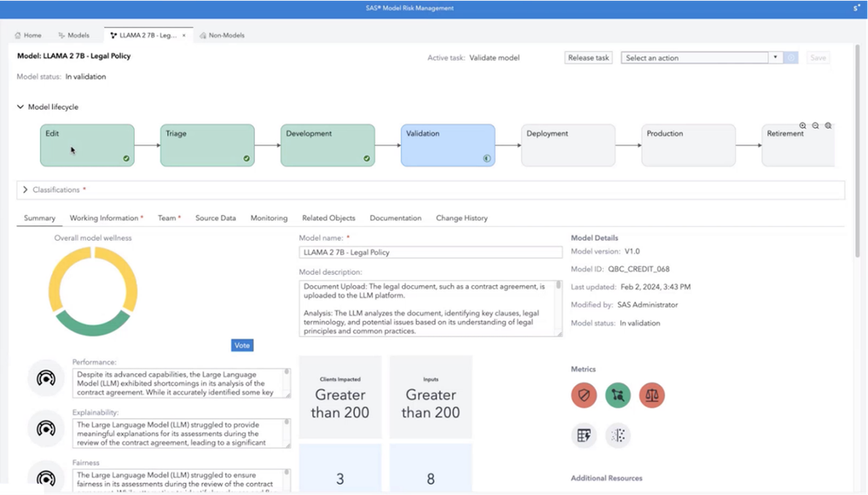Click the Fairness gauge icon

[46, 478]
